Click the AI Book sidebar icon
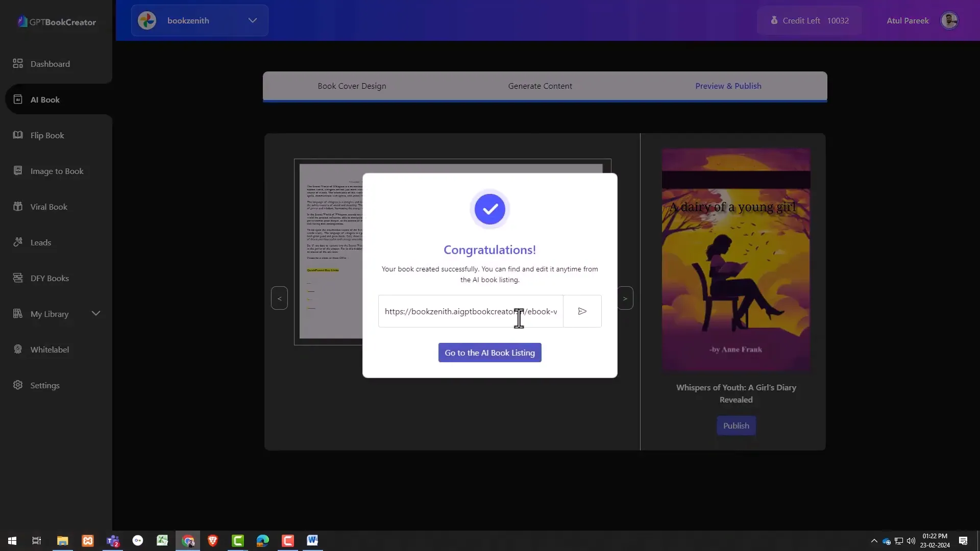Image resolution: width=980 pixels, height=551 pixels. (18, 99)
